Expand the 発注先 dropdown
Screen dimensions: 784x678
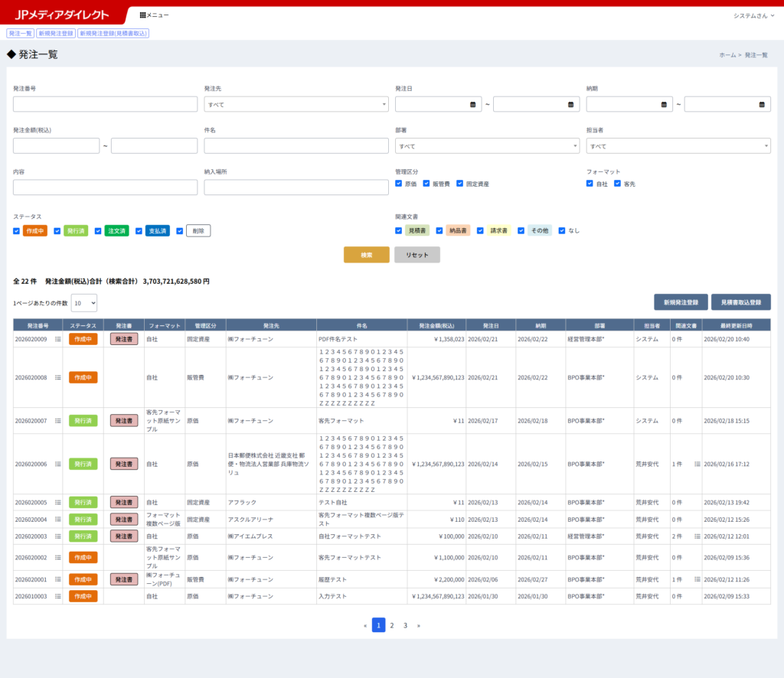[296, 105]
